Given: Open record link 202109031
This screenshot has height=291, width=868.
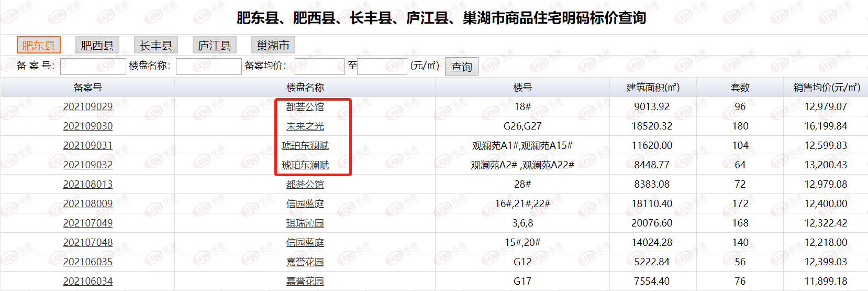Looking at the screenshot, I should (88, 145).
